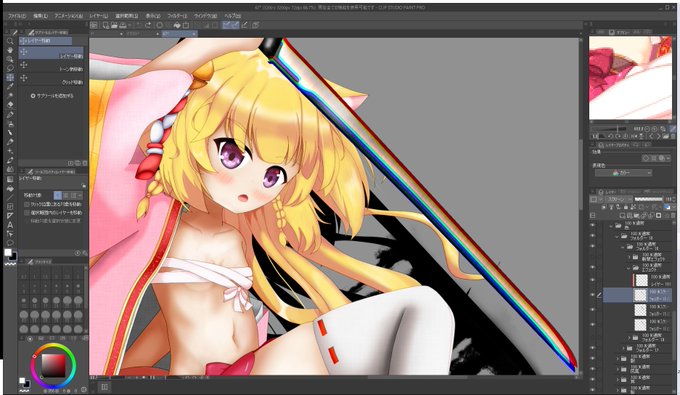Select the Gradient tool in the toolbar
The width and height of the screenshot is (680, 395).
click(x=10, y=179)
